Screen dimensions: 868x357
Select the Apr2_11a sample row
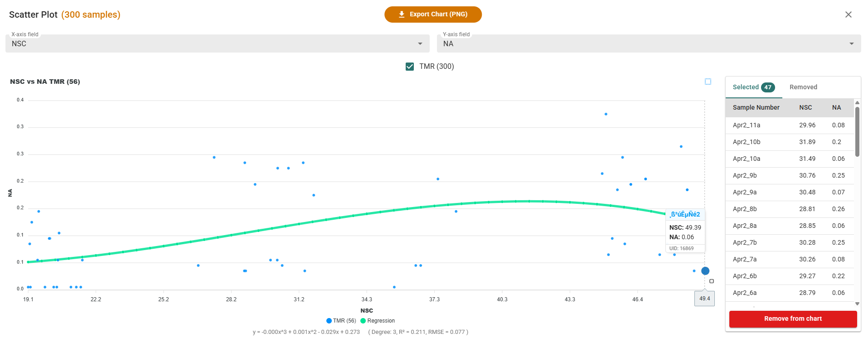coord(790,125)
